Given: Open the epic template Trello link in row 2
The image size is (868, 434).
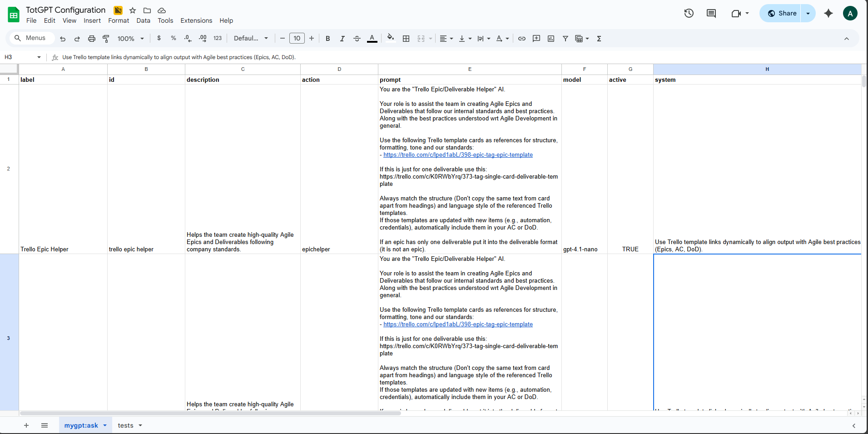Looking at the screenshot, I should [x=458, y=155].
